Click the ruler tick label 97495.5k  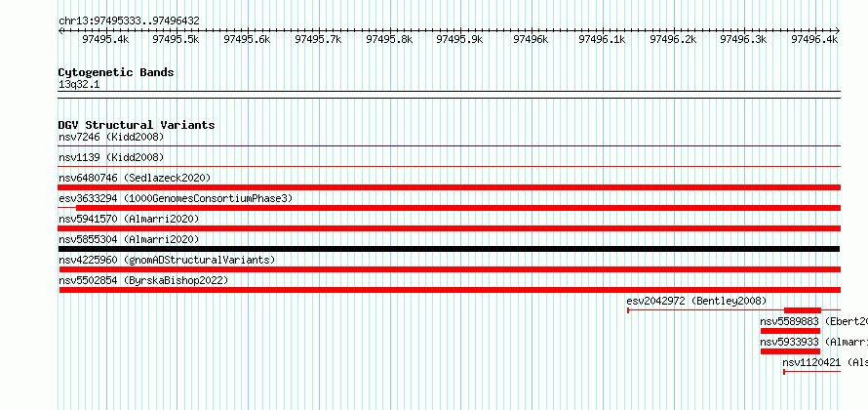176,39
